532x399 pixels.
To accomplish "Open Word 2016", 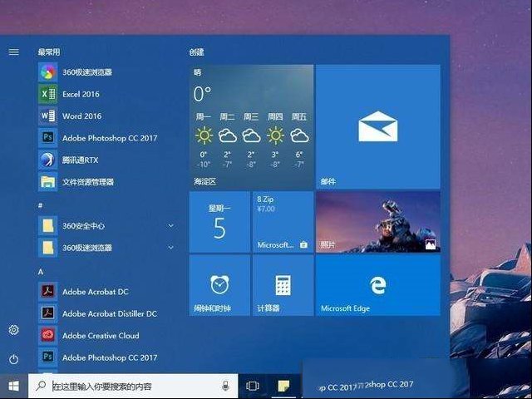I will coord(107,116).
